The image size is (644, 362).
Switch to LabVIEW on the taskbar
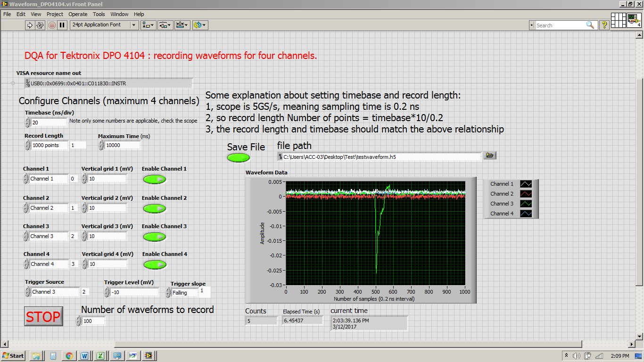click(x=149, y=356)
